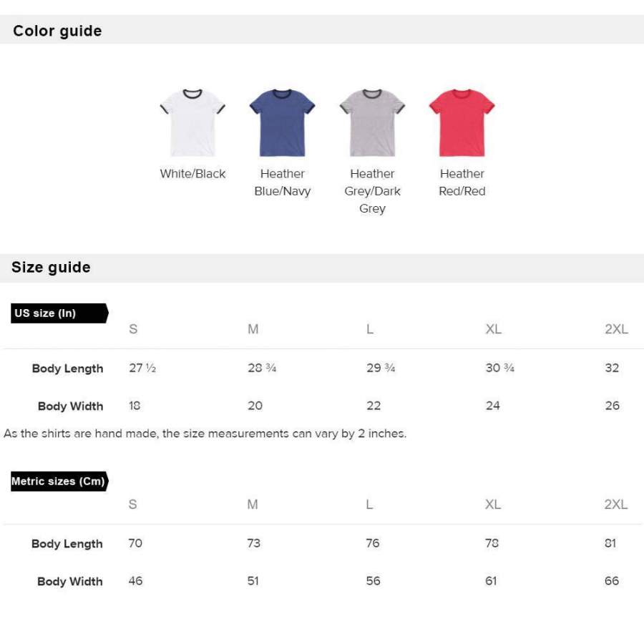Click the White/Black ringer shirt image
Screen dimensions: 644x644
point(192,122)
